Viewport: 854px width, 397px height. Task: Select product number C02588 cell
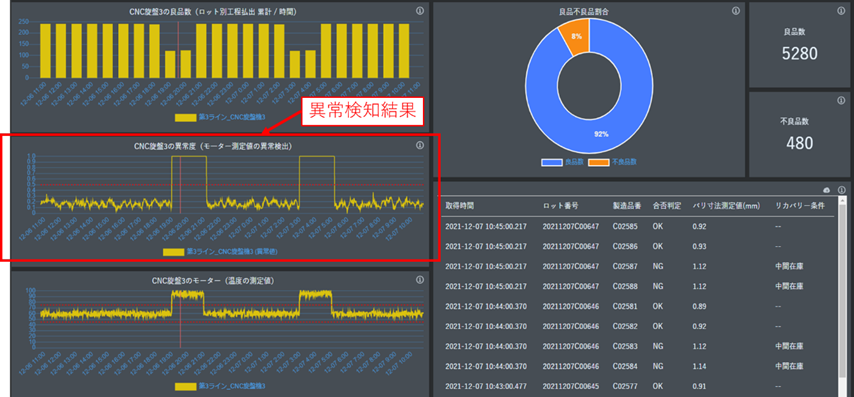pos(624,286)
